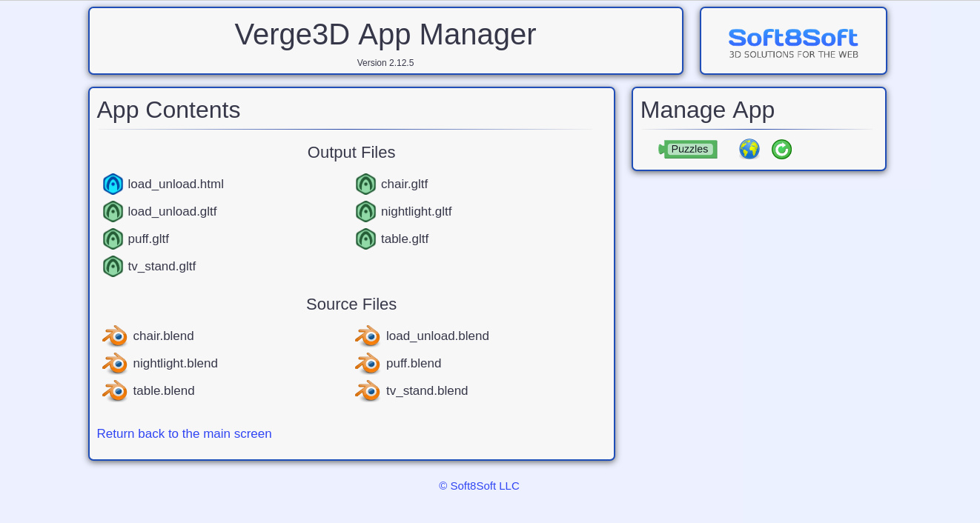Click the Blender icon beside puff.blend
The width and height of the screenshot is (980, 523).
(368, 363)
